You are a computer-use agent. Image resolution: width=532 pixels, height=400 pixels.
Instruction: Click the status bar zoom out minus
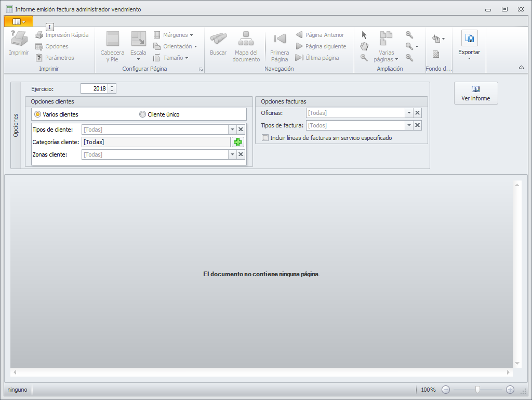point(446,390)
